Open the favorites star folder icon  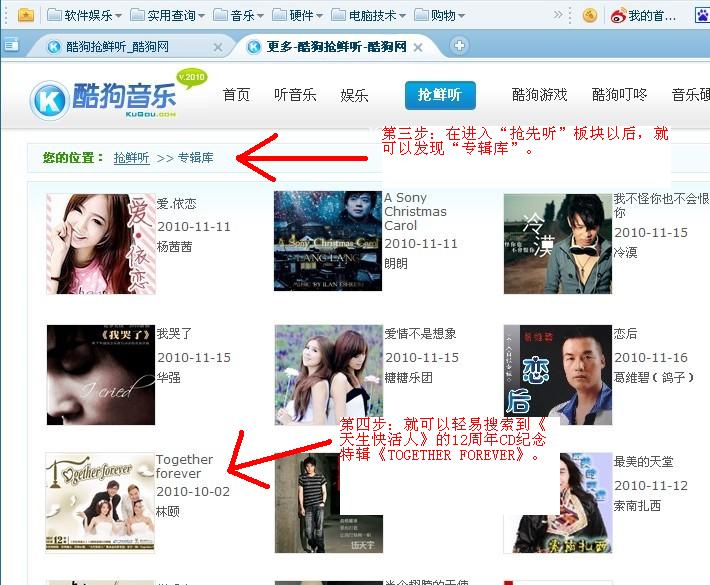pyautogui.click(x=26, y=15)
